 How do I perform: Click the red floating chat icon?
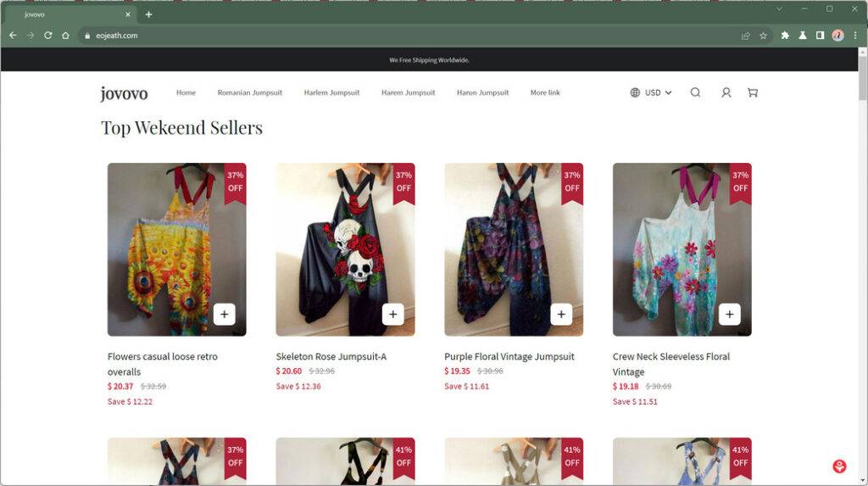pos(839,466)
